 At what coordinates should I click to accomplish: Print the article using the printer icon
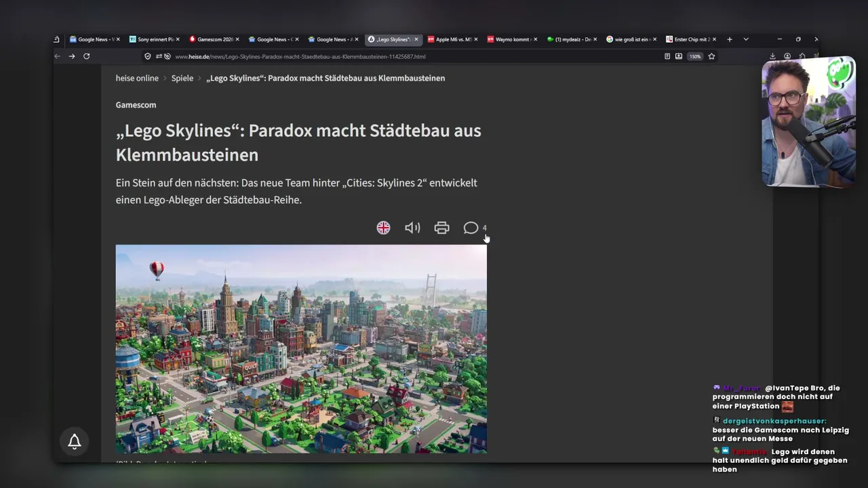(x=441, y=228)
